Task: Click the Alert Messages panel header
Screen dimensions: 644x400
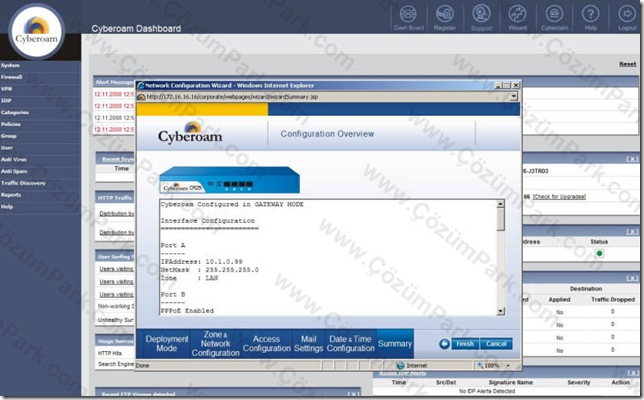Action: click(115, 82)
